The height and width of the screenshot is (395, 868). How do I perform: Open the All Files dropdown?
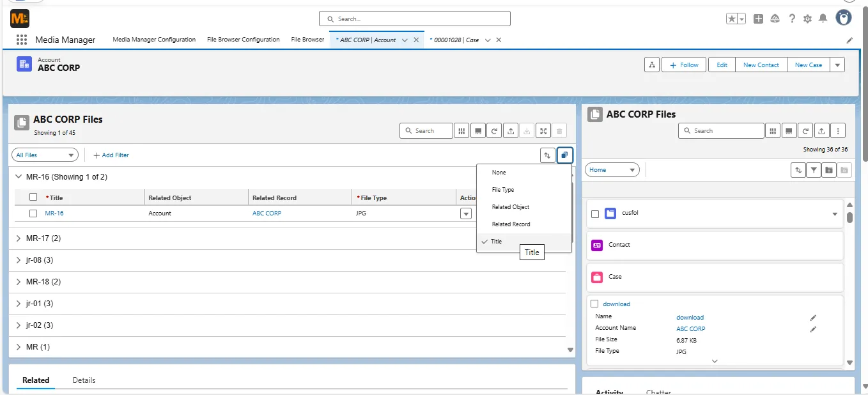[x=45, y=155]
